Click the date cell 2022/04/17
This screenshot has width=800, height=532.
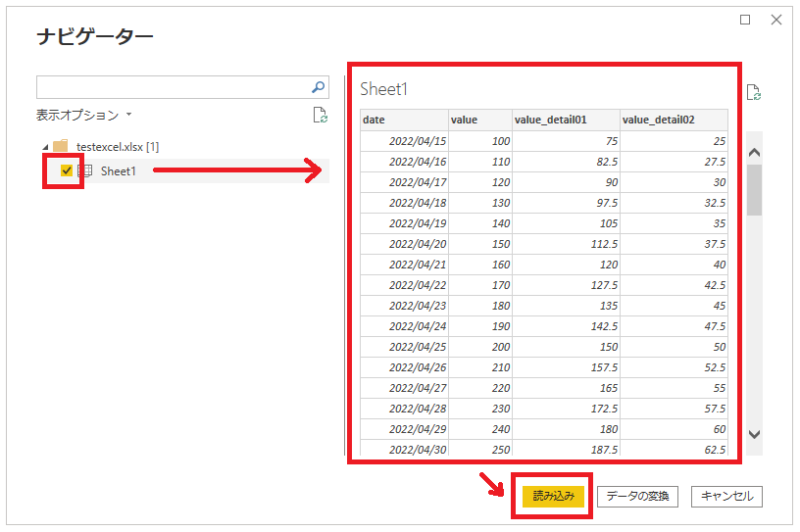tap(404, 182)
